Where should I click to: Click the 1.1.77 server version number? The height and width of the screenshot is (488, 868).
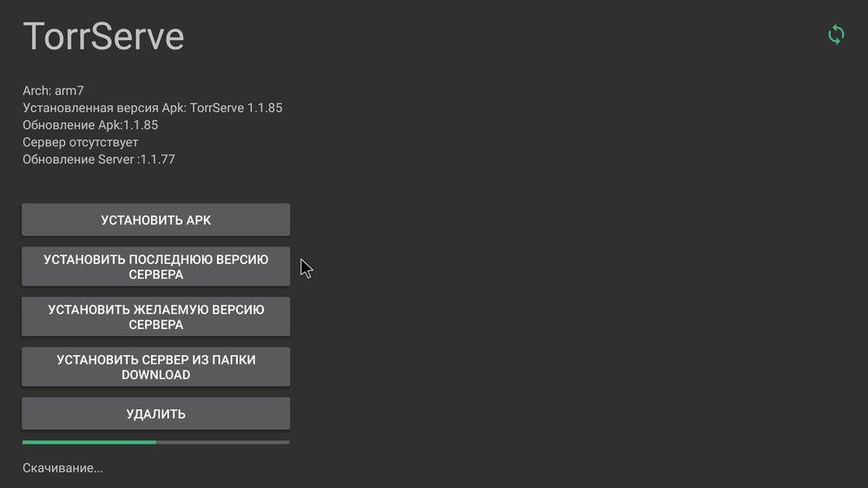(157, 160)
